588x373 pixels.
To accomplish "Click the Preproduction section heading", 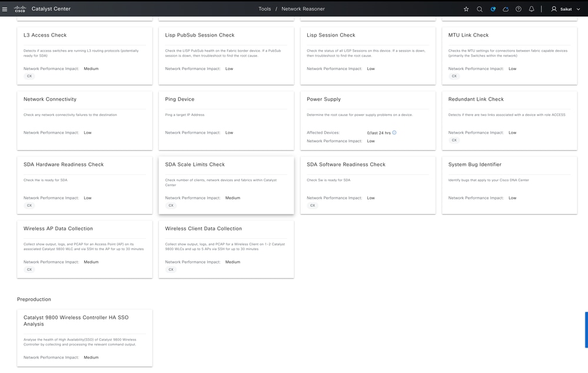I will [34, 299].
